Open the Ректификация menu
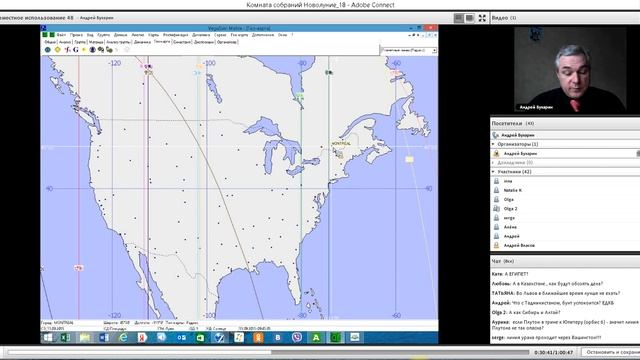640x360 pixels. tap(176, 35)
